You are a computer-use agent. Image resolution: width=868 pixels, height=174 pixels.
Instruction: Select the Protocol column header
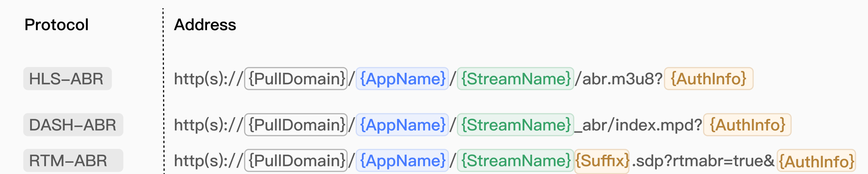pyautogui.click(x=56, y=25)
